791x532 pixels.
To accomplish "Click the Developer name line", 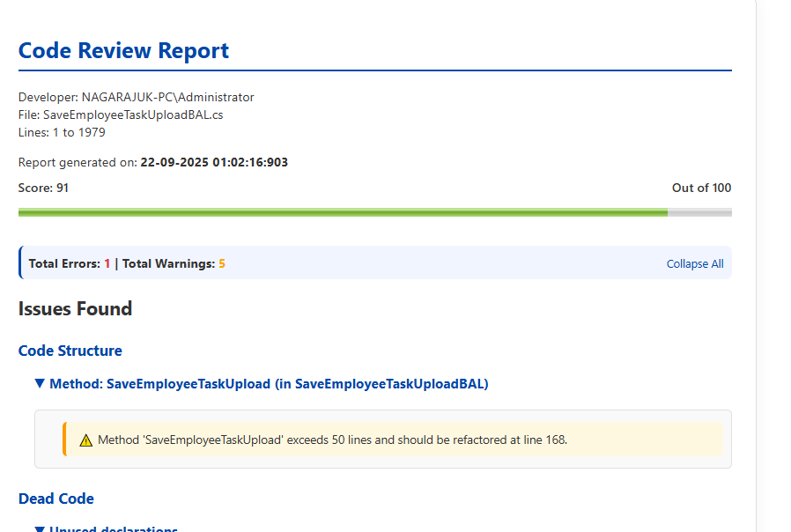I will pos(136,97).
